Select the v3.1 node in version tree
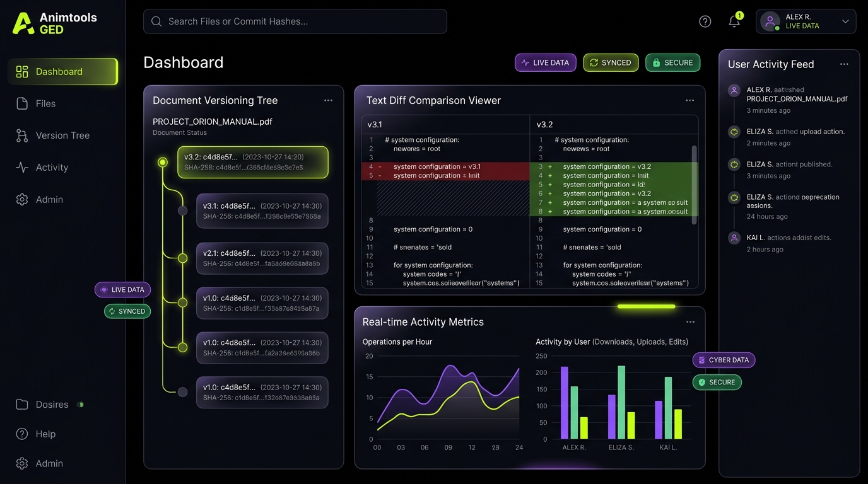The image size is (868, 484). (x=182, y=210)
